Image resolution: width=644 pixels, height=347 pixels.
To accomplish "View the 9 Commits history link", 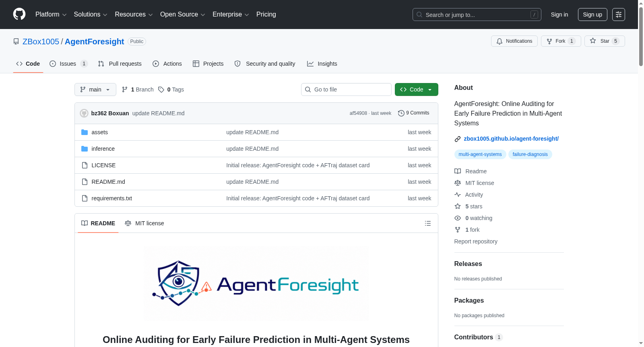I will point(414,113).
